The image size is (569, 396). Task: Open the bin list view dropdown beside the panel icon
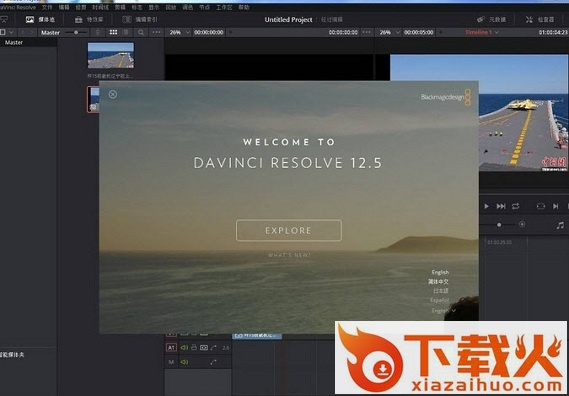(11, 32)
